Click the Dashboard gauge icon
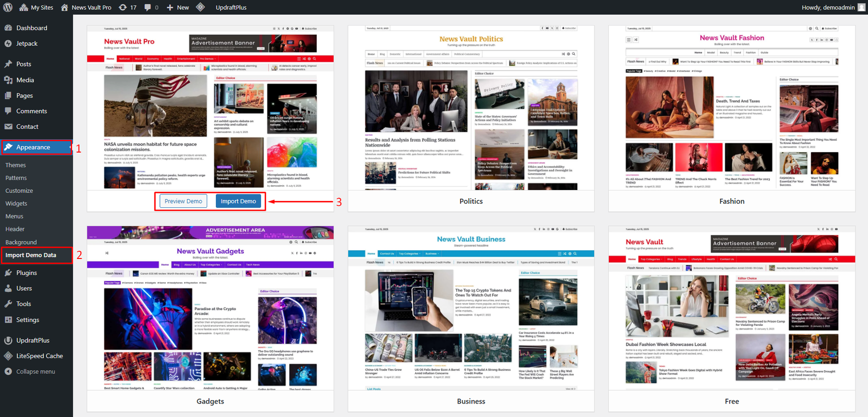The height and width of the screenshot is (417, 868). tap(8, 28)
